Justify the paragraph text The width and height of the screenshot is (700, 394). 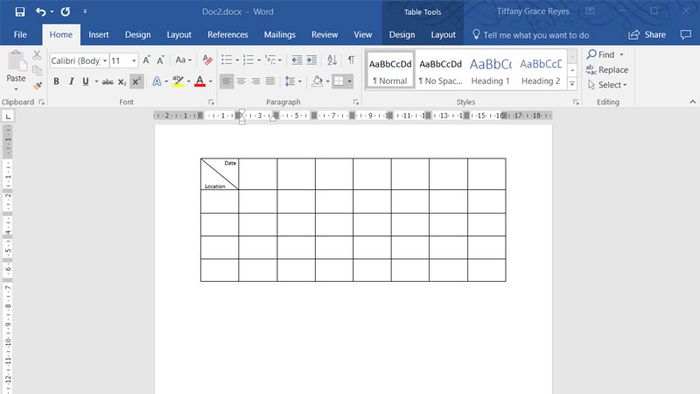tap(270, 81)
